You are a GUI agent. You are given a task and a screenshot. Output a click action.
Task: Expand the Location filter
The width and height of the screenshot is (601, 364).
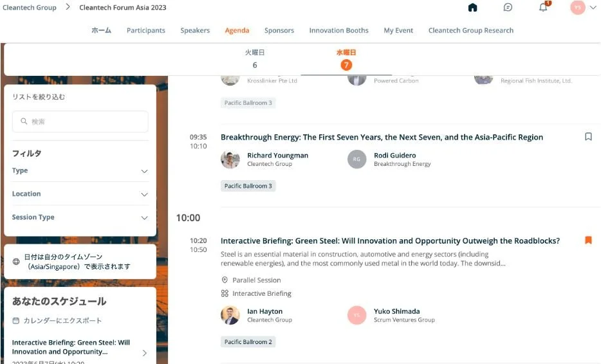pyautogui.click(x=80, y=194)
